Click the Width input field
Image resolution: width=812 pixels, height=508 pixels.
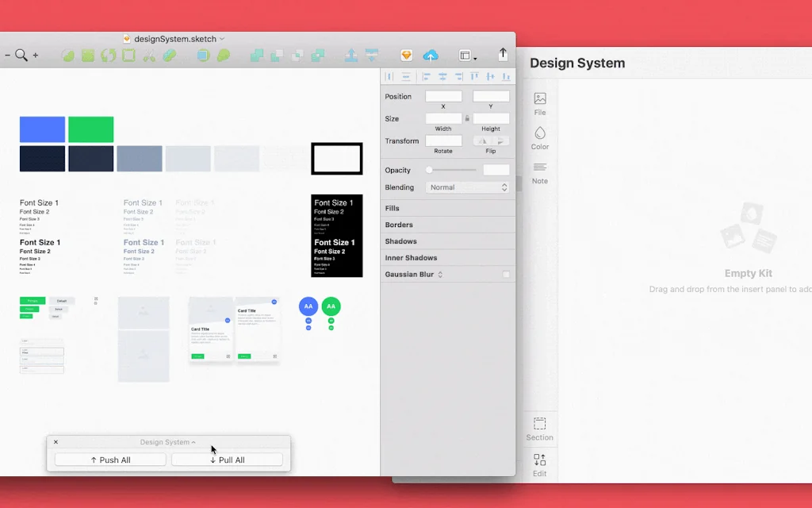point(443,119)
